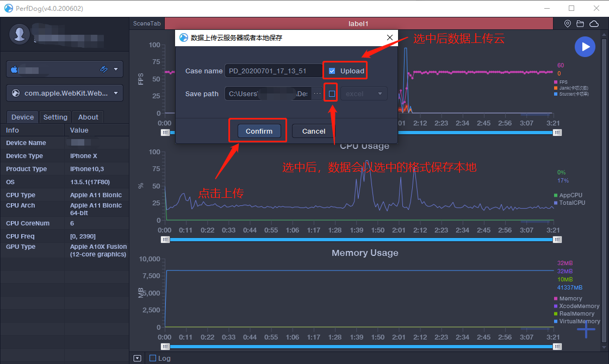Click the OS value 13.5.1(17F80)
The width and height of the screenshot is (609, 364).
(90, 182)
